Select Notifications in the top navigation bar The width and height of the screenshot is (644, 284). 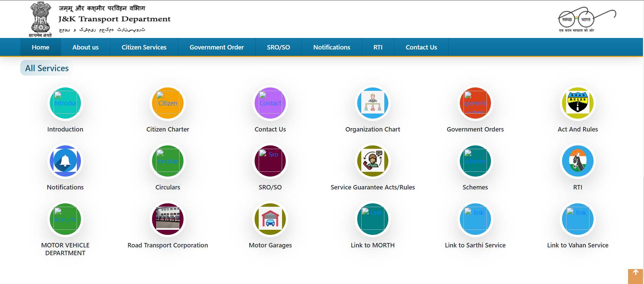(332, 47)
